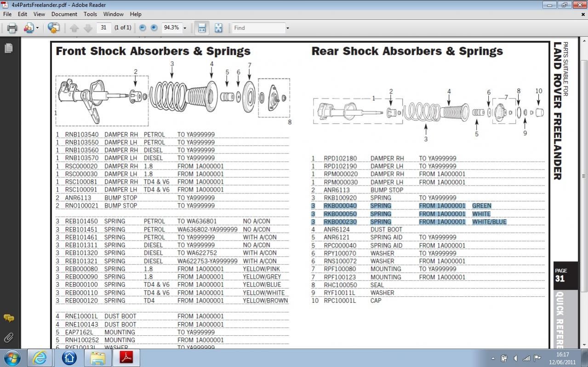Viewport: 588px width, 367px height.
Task: Open the Help menu
Action: 136,14
